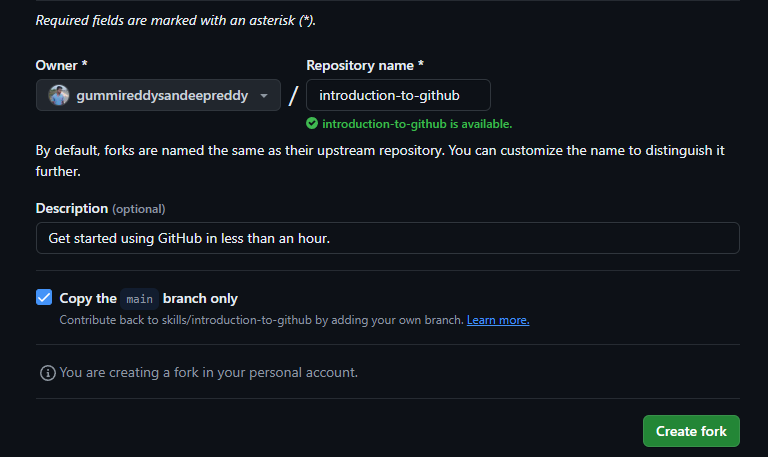
Task: Click the personal account fork notice text
Action: (x=208, y=372)
